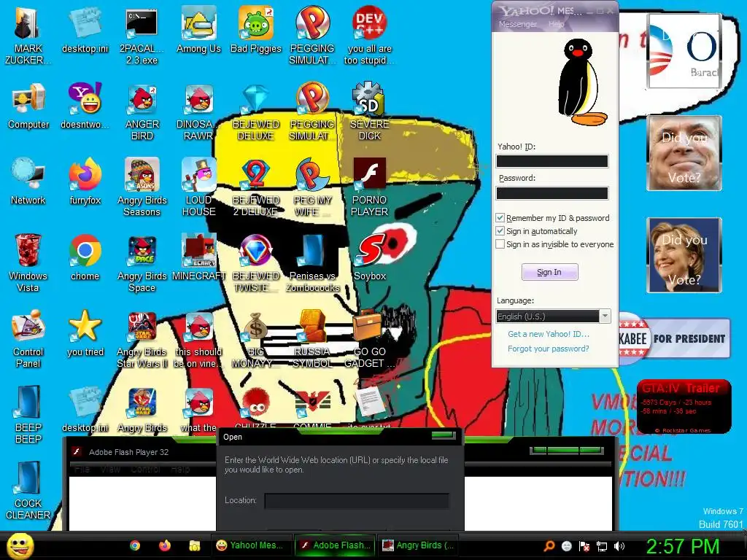Follow the Get a new Yahoo! ID link
747x560 pixels.
(x=549, y=334)
